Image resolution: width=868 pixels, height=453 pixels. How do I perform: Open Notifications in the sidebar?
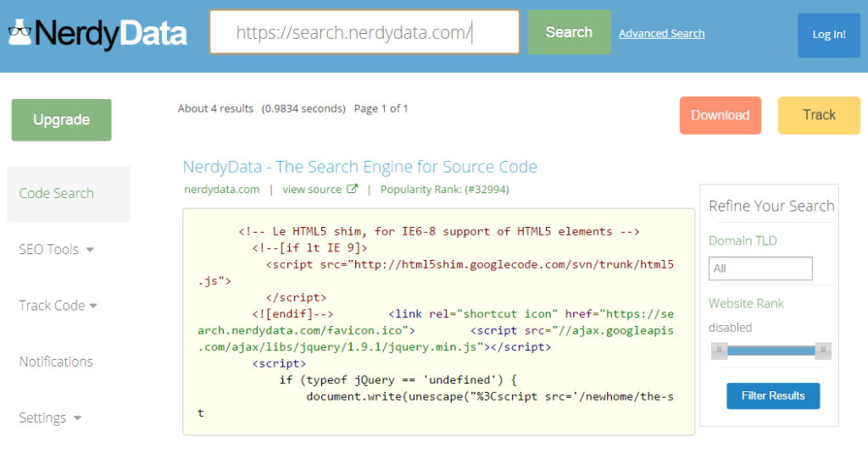pyautogui.click(x=56, y=362)
